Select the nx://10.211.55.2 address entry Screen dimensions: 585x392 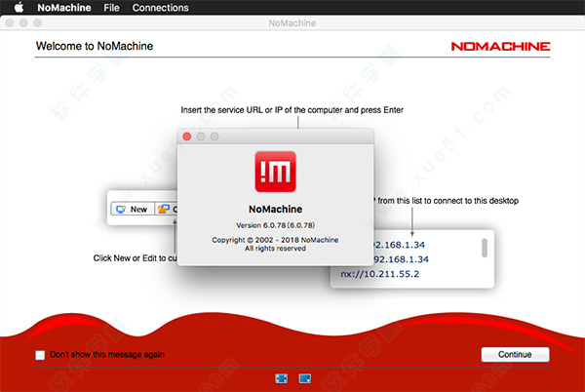379,274
